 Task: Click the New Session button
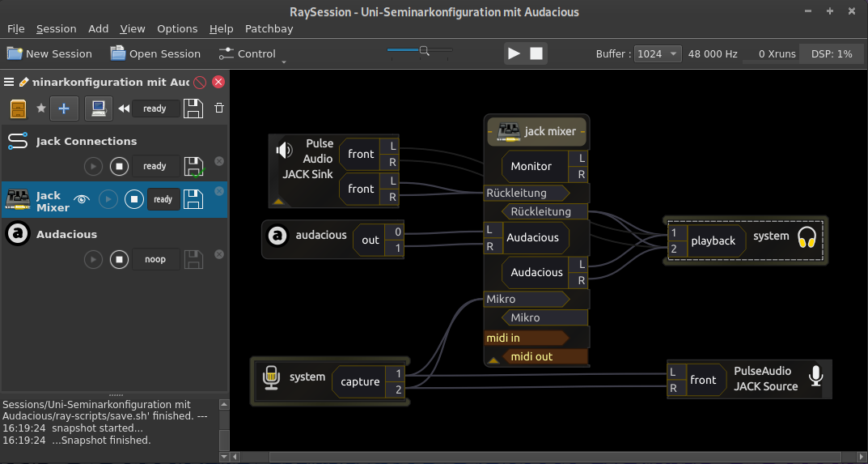tap(49, 53)
